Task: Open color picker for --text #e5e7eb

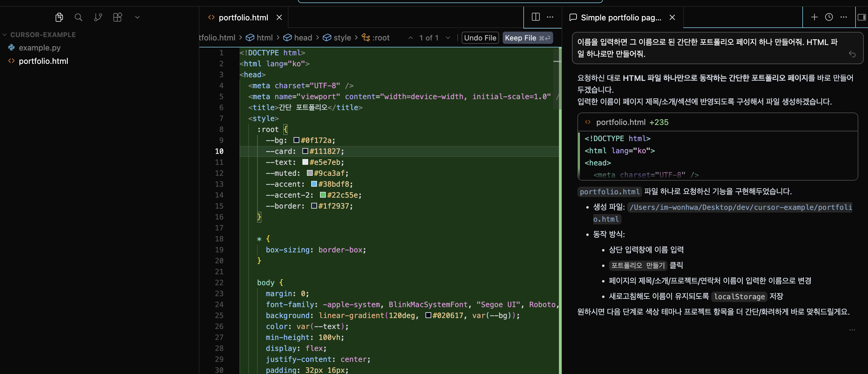Action: point(305,162)
